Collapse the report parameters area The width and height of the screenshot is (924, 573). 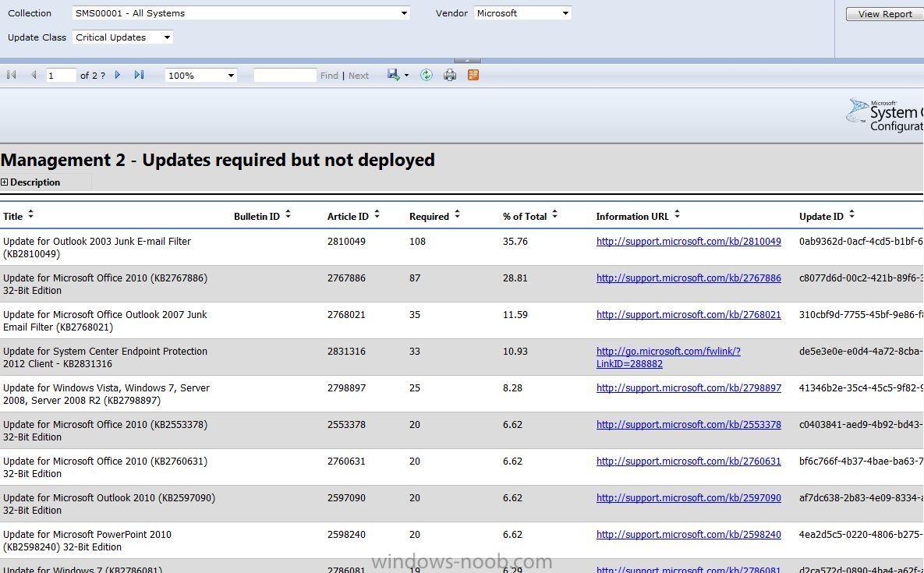(467, 60)
